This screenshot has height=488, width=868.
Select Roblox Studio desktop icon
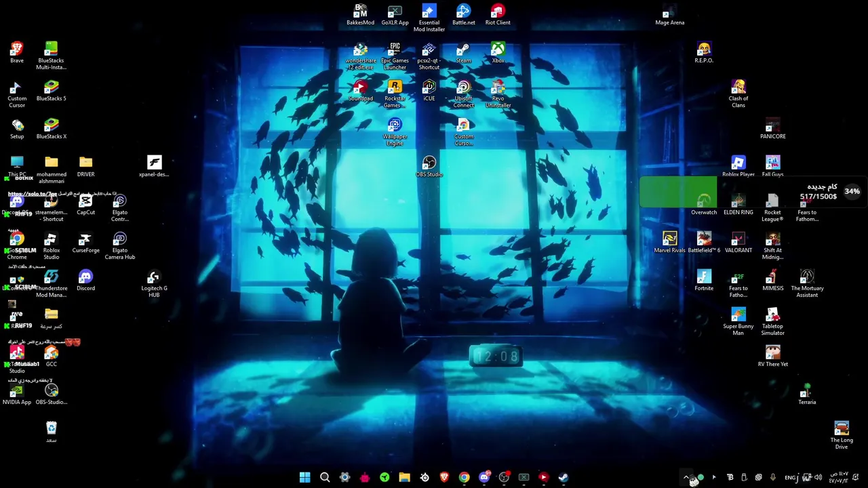coord(52,246)
